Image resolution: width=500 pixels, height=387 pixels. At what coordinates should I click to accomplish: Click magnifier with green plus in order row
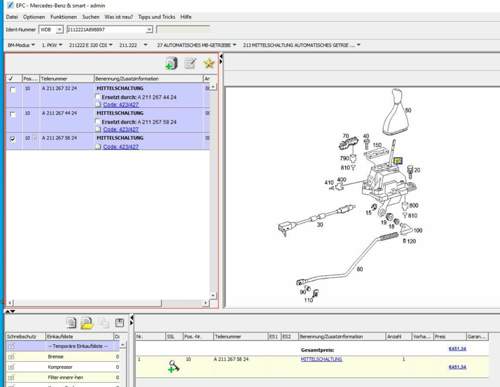[174, 366]
